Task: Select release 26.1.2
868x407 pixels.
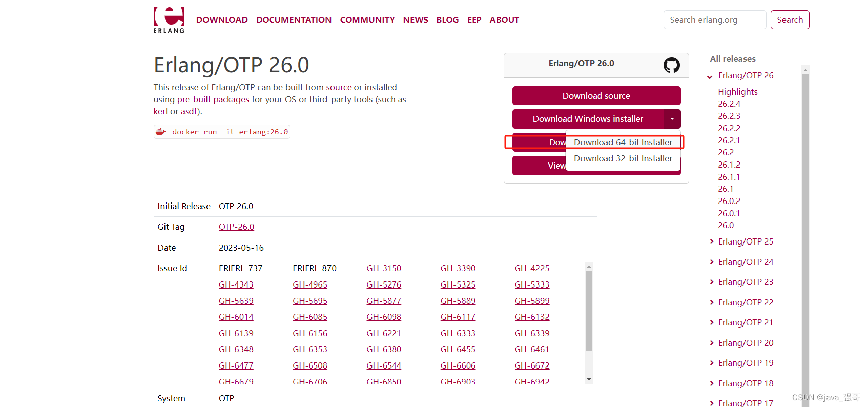Action: pyautogui.click(x=729, y=165)
